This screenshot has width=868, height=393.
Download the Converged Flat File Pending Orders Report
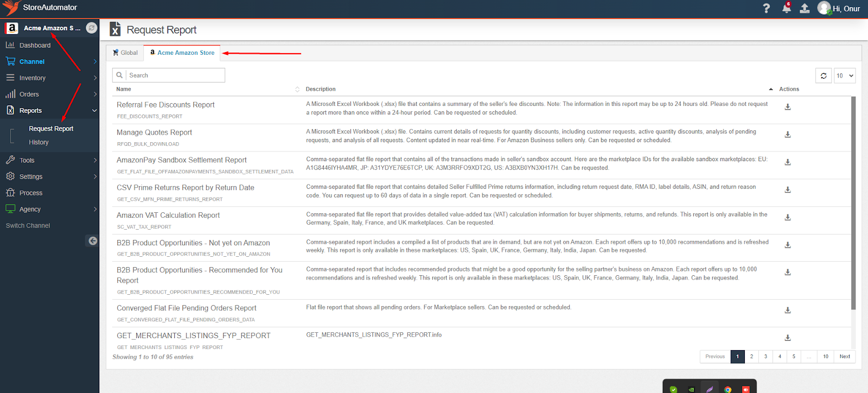click(788, 310)
